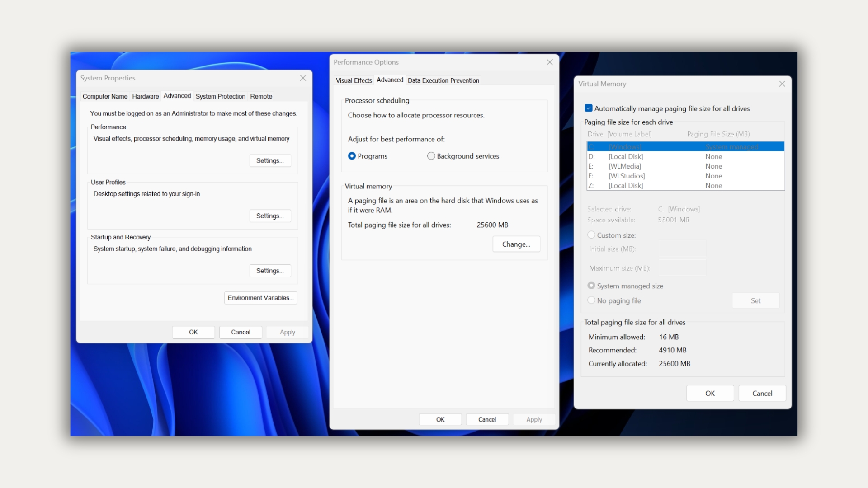Close the Performance Options window

(550, 62)
